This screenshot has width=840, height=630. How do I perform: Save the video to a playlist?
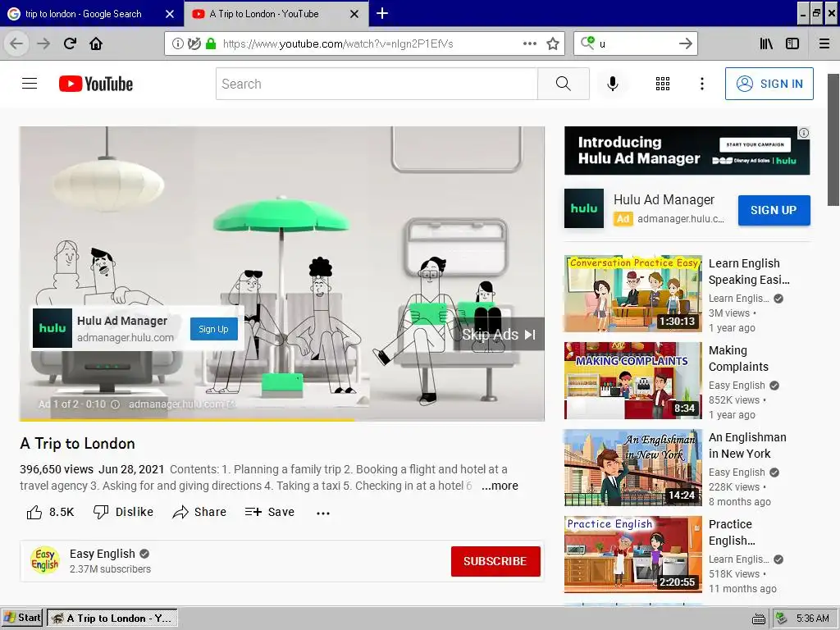(x=269, y=512)
